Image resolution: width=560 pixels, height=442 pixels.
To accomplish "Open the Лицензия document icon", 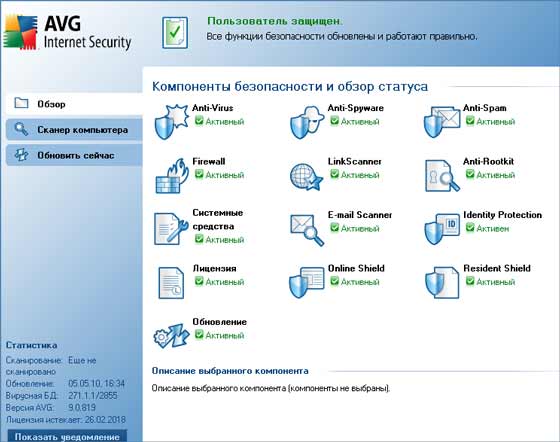I will pos(171,283).
